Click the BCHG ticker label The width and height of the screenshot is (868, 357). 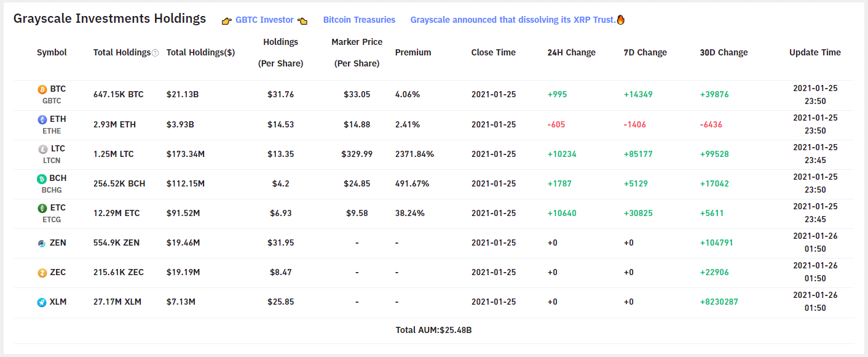[52, 190]
